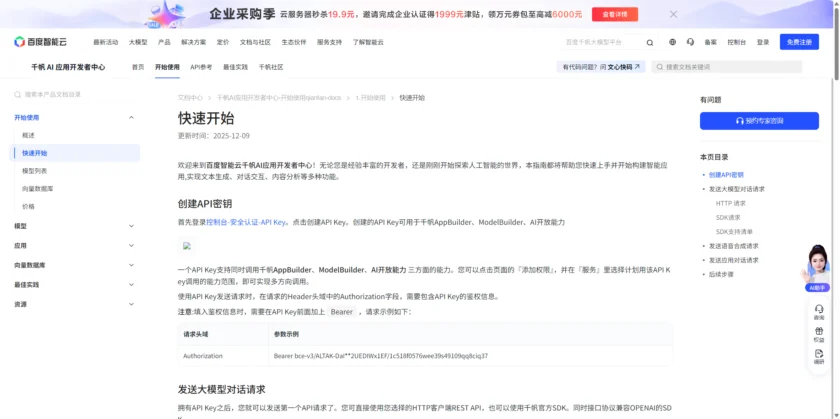The image size is (840, 419).
Task: Click the 控制台 header link
Action: 737,42
